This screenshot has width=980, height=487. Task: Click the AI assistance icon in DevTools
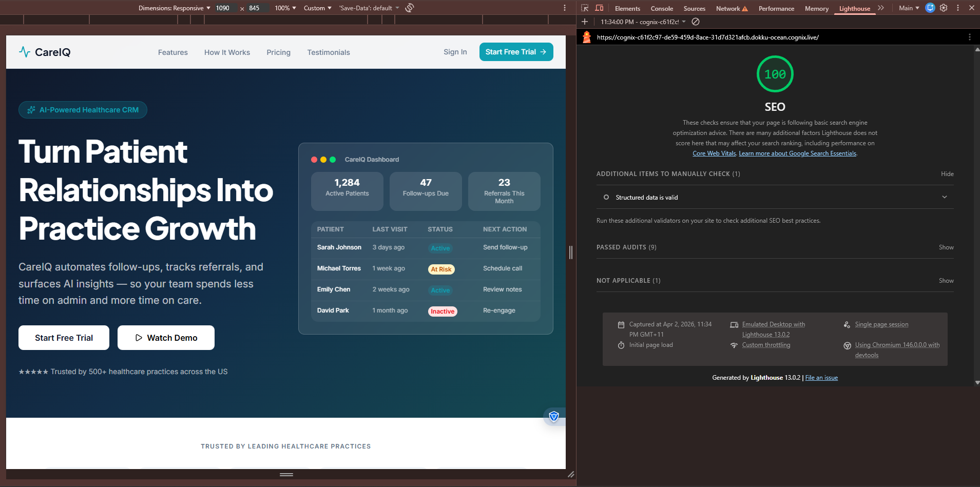coord(930,8)
